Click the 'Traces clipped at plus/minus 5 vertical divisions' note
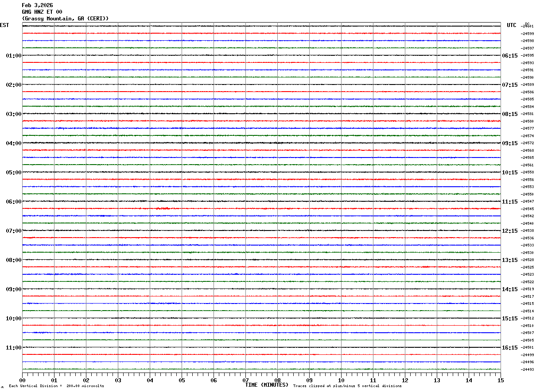This screenshot has width=536, height=392. pos(347,386)
